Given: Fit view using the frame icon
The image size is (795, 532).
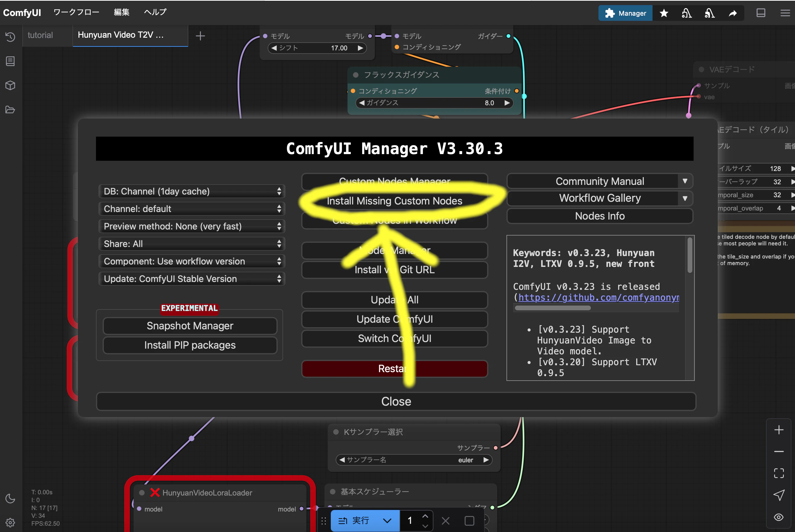Looking at the screenshot, I should pyautogui.click(x=779, y=473).
